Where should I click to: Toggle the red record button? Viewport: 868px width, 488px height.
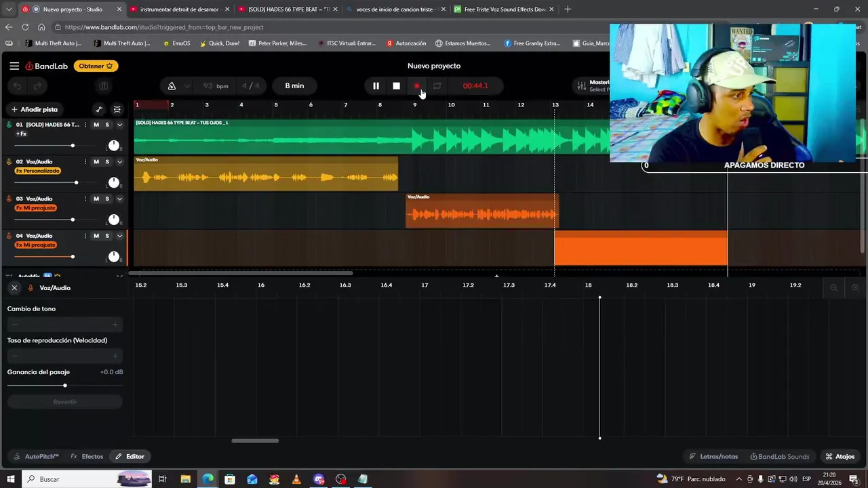click(x=416, y=86)
